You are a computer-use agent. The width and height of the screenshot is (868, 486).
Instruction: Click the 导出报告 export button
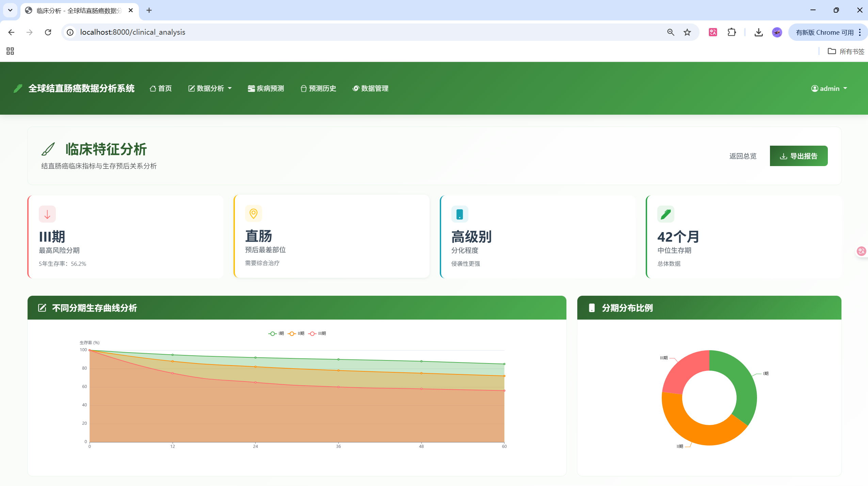[x=798, y=156]
